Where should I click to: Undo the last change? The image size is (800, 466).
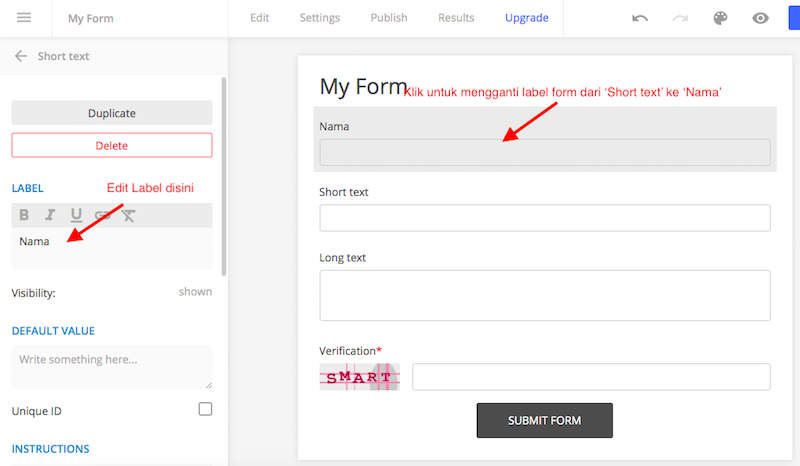[640, 18]
